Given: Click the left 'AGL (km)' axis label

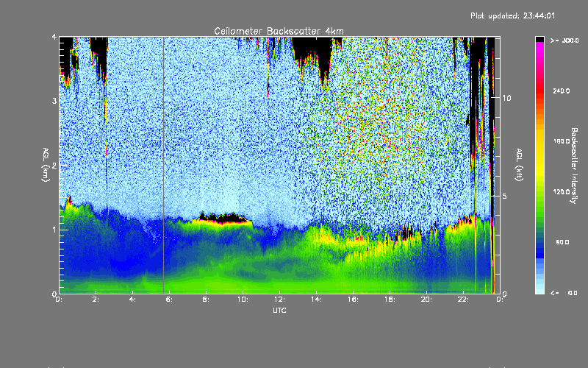Looking at the screenshot, I should click(x=46, y=165).
